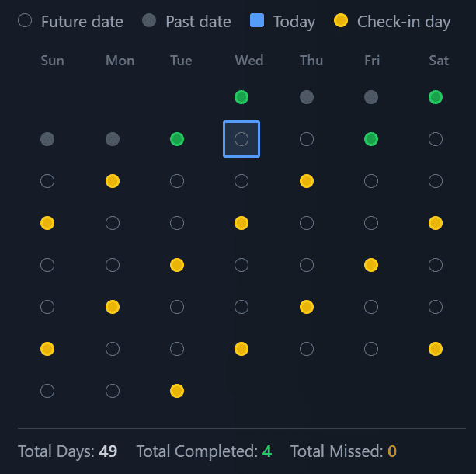Click the blue Today legend square
The width and height of the screenshot is (476, 474).
[x=257, y=21]
